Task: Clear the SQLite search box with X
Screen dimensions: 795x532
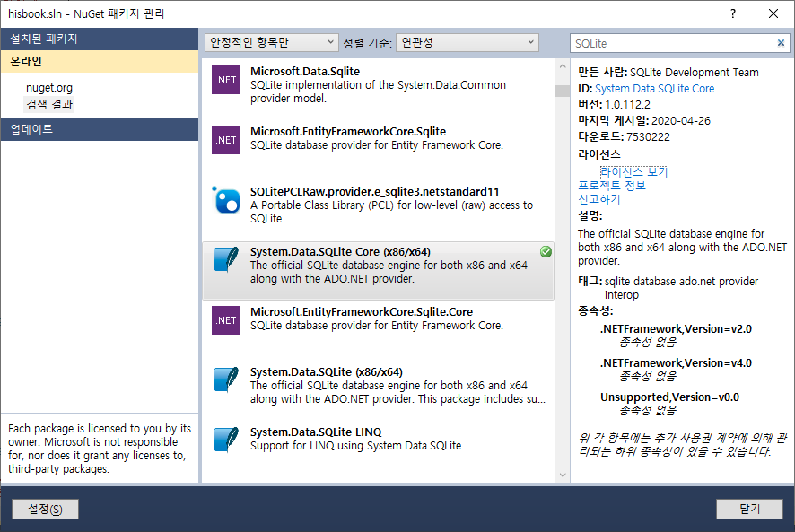Action: tap(781, 43)
